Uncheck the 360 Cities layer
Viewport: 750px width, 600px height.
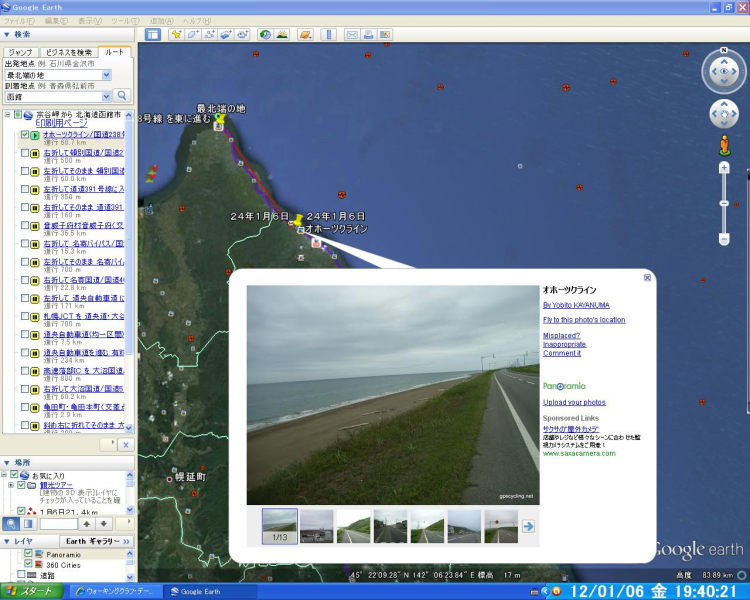pyautogui.click(x=28, y=565)
